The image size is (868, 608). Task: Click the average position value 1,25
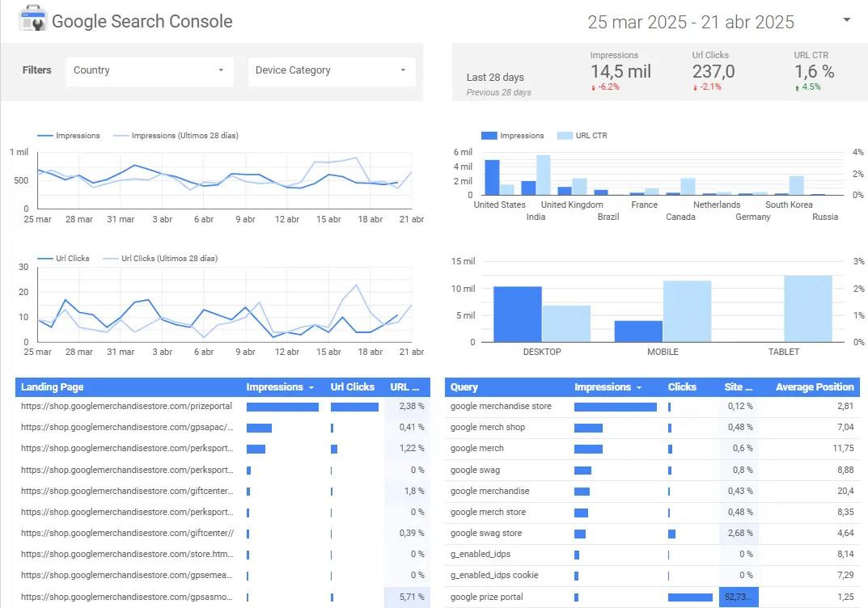(x=845, y=597)
